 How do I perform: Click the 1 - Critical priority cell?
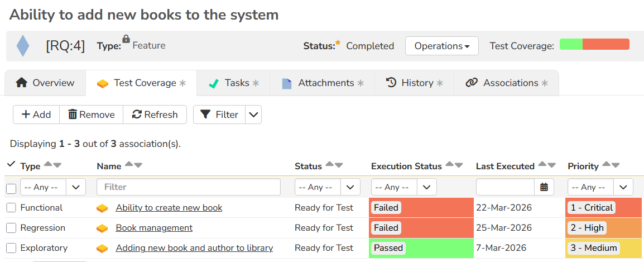603,208
